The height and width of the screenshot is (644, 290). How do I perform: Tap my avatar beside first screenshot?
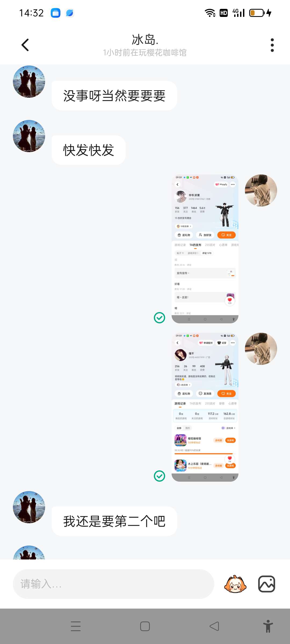click(x=261, y=191)
